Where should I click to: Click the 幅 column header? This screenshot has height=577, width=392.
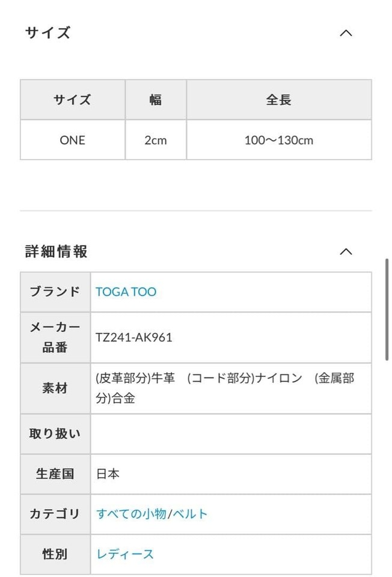(x=156, y=100)
